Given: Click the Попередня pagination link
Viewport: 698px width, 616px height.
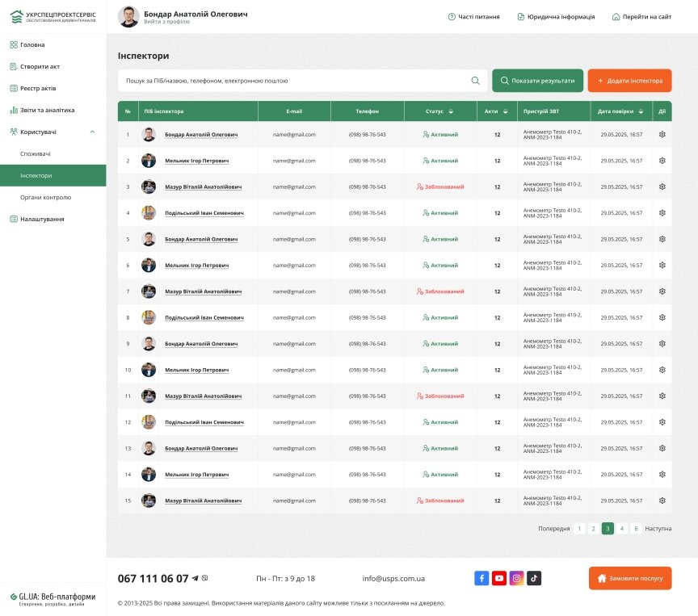Looking at the screenshot, I should pos(553,528).
